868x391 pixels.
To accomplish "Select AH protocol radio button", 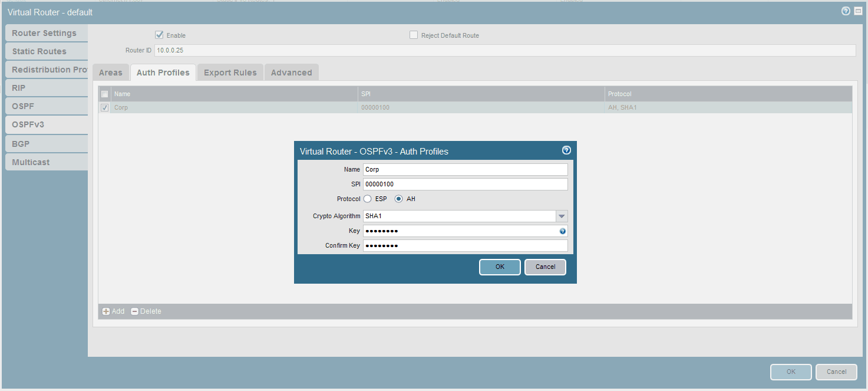I will [399, 199].
